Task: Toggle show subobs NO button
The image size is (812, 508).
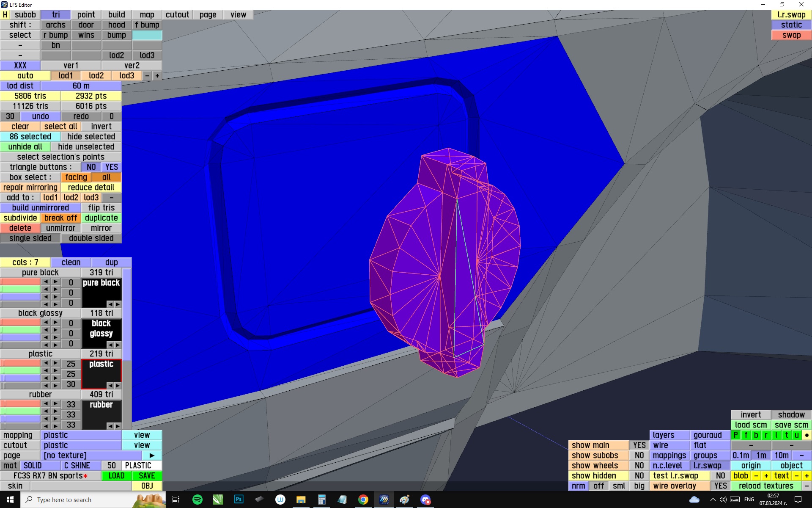Action: click(639, 455)
